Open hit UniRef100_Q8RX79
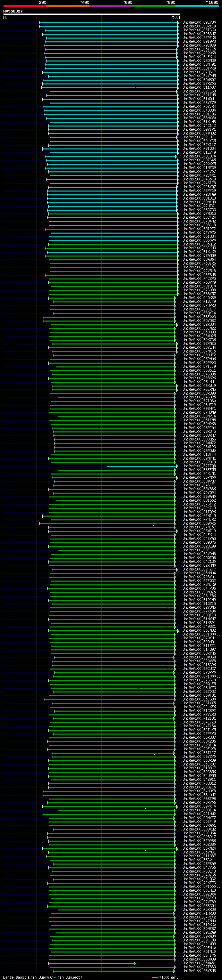 click(x=199, y=26)
